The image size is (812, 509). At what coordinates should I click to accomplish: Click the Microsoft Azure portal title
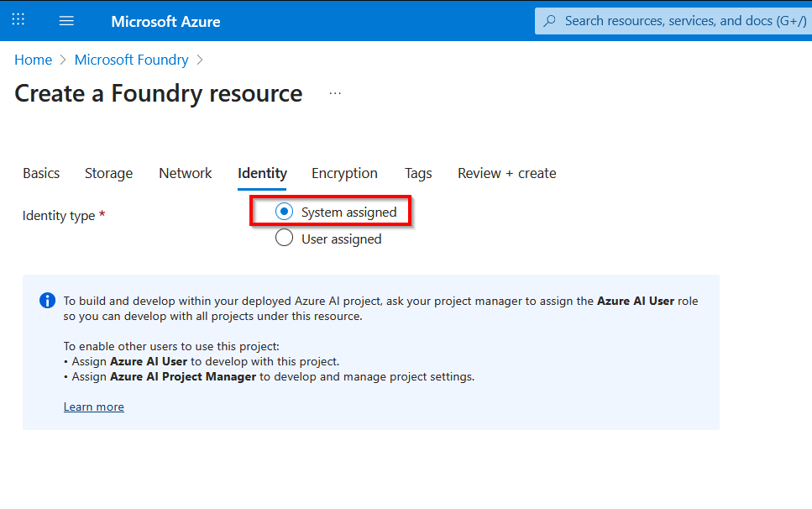click(165, 21)
